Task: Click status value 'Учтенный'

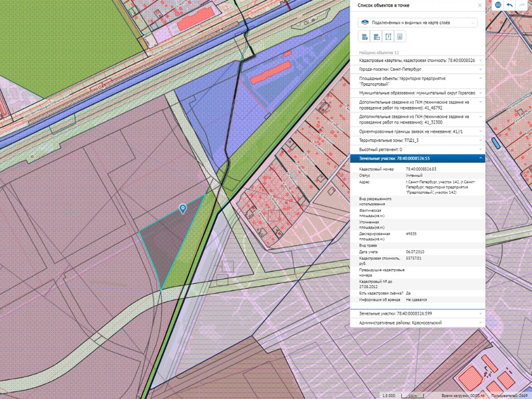Action: 414,175
